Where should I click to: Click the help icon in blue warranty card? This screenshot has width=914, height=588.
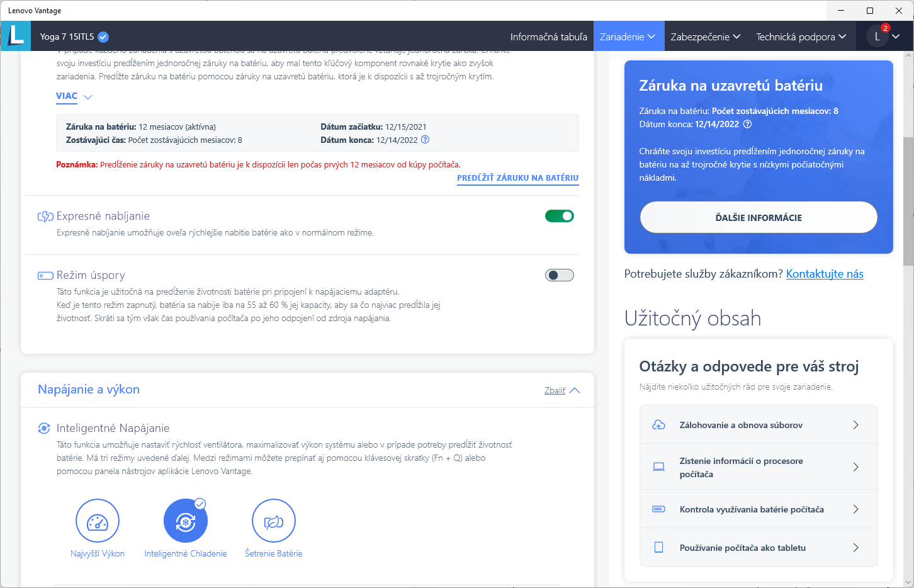tap(747, 124)
